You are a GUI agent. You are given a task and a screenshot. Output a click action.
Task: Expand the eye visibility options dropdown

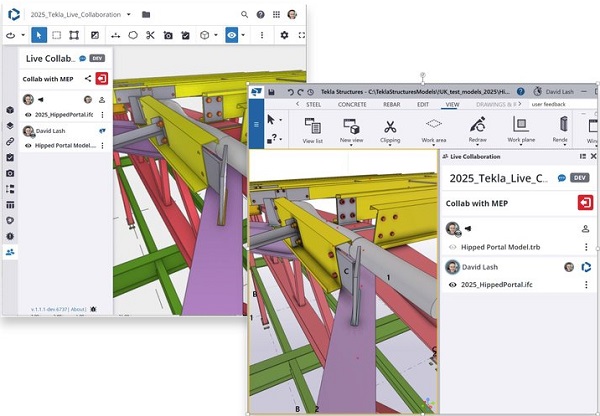point(243,35)
